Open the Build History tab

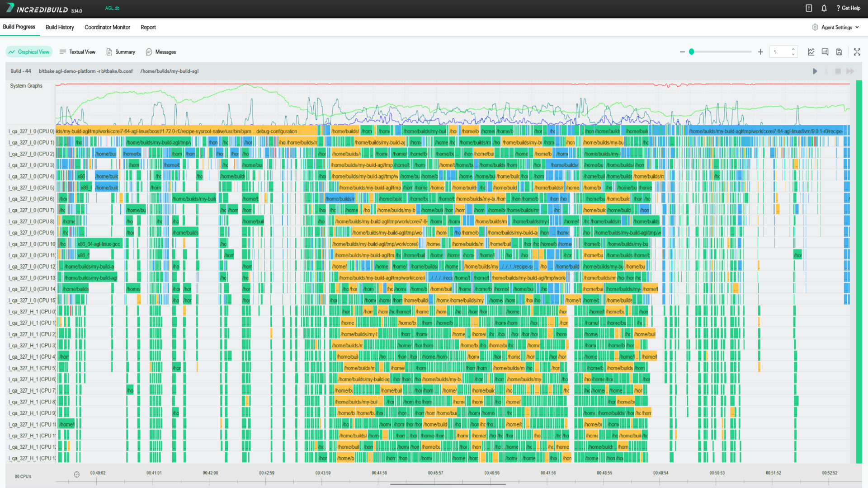[x=60, y=27]
